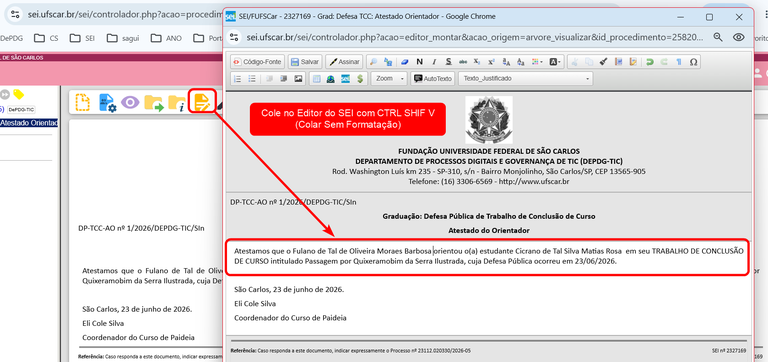
Task: Show paragraph marks with the pilcrow icon
Action: [x=679, y=62]
